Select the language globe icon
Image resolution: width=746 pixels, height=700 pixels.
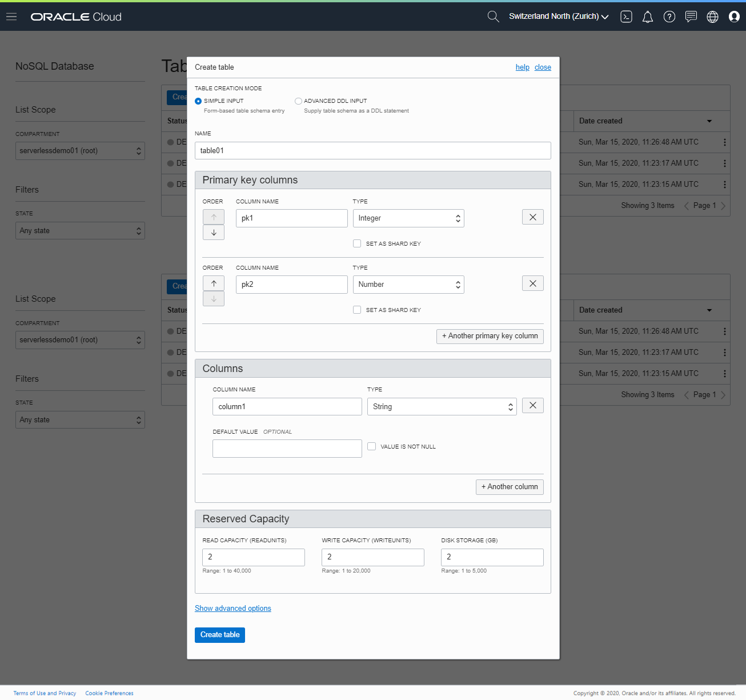(x=712, y=17)
